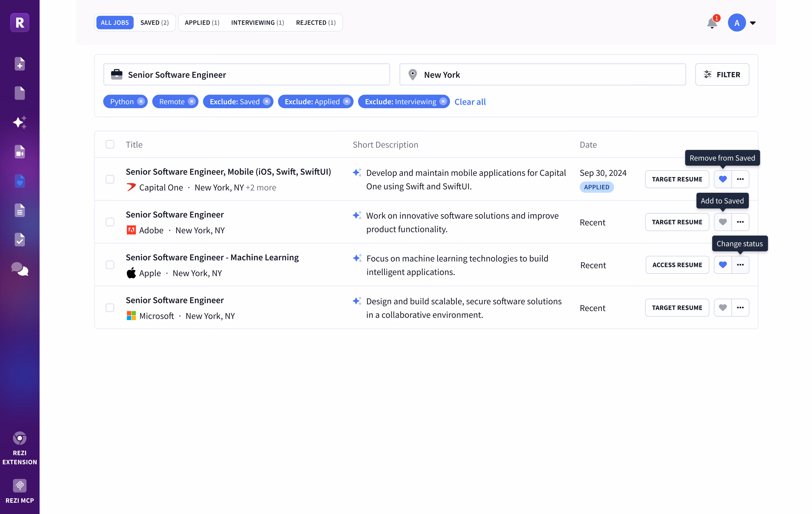Click Access Resume for Apple job

click(677, 264)
